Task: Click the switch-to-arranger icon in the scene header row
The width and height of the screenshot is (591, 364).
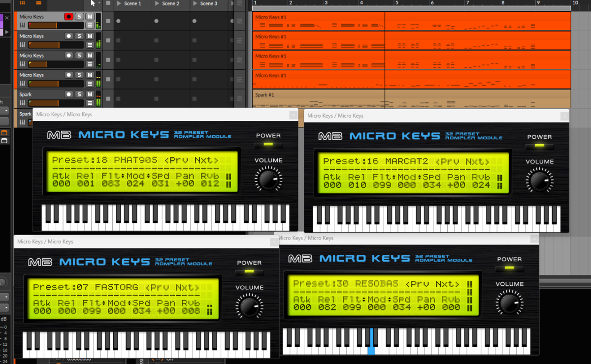Action: click(x=239, y=3)
